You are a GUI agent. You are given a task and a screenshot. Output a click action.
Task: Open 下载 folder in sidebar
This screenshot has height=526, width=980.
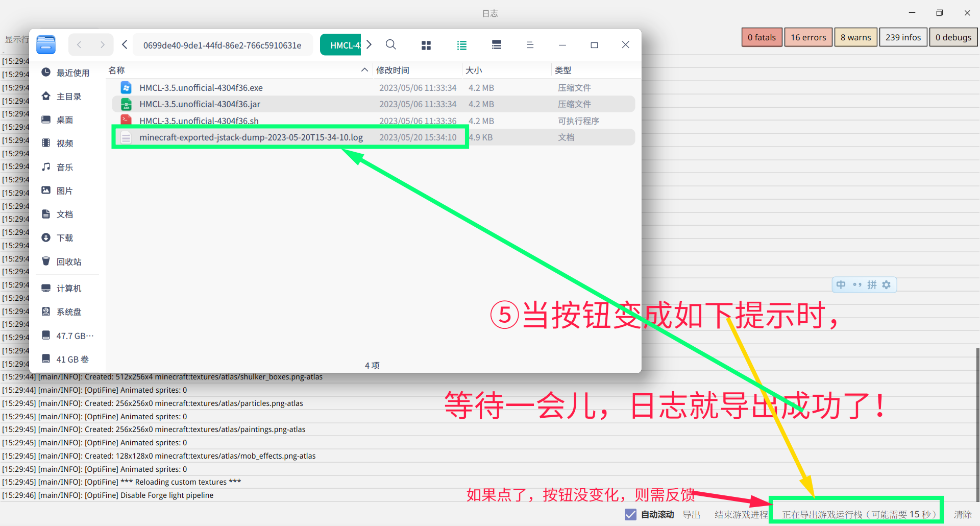67,237
